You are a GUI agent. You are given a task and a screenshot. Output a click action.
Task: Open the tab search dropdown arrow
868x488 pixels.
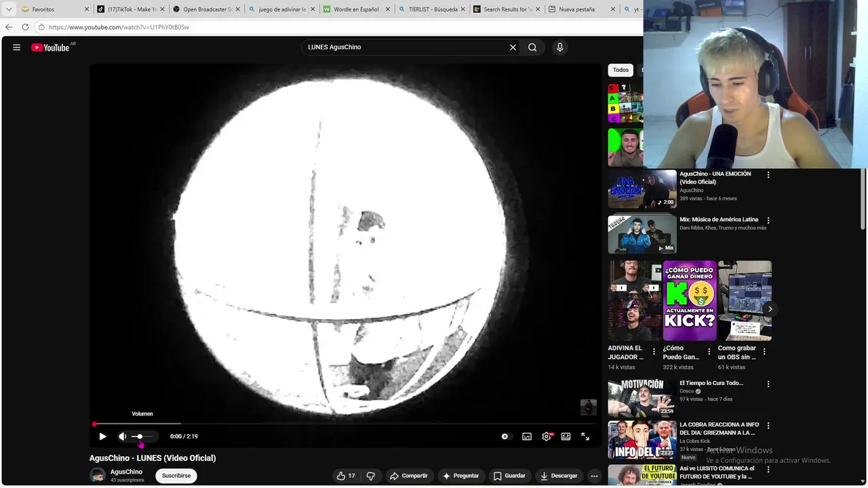[9, 9]
